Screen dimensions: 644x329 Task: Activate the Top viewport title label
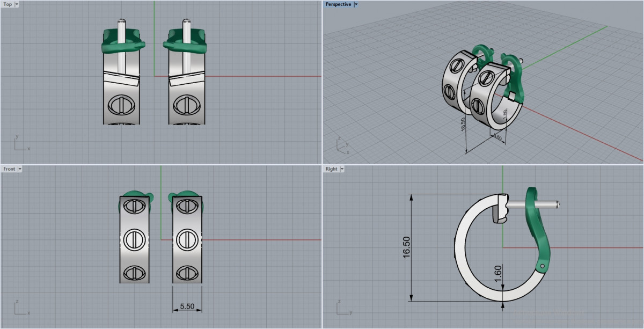8,4
